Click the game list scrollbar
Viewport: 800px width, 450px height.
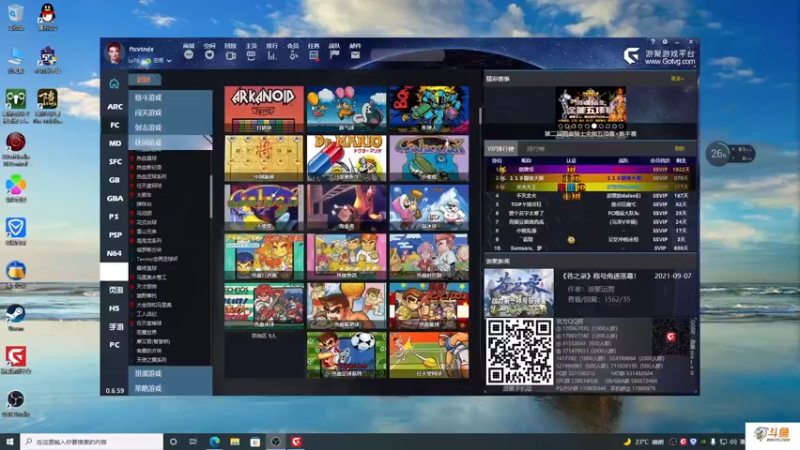[211, 196]
